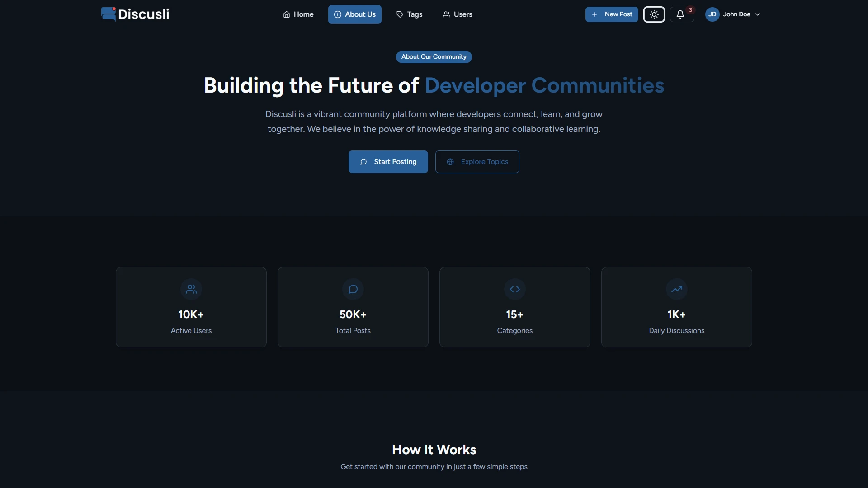The image size is (868, 488).
Task: Click the Daily Discussions trending arrow icon
Action: pos(677,289)
